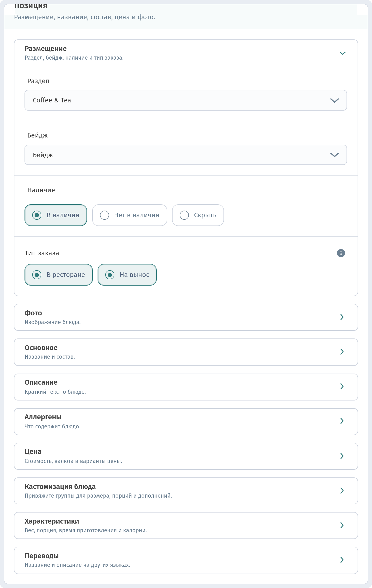Expand the Характеристики section
Viewport: 372px width, 588px height.
pyautogui.click(x=186, y=525)
